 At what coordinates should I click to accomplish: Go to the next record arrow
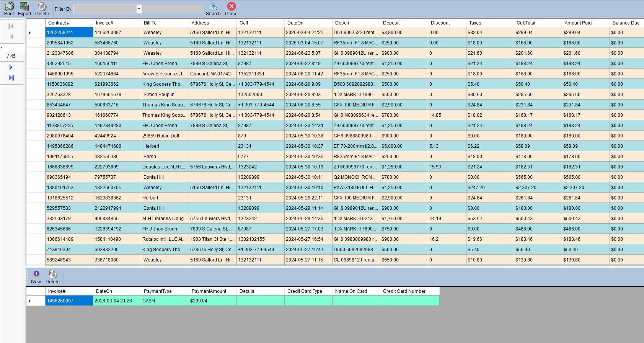click(x=11, y=67)
